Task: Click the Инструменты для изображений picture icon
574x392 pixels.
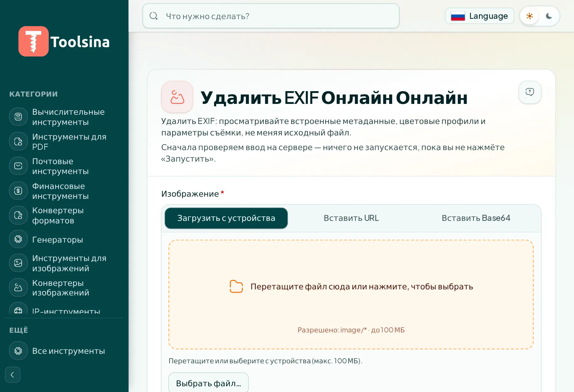Action: click(18, 263)
